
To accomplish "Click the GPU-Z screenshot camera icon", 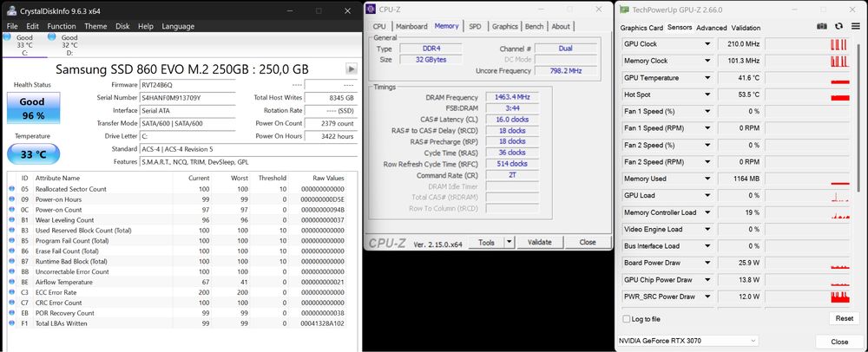I will pyautogui.click(x=822, y=27).
